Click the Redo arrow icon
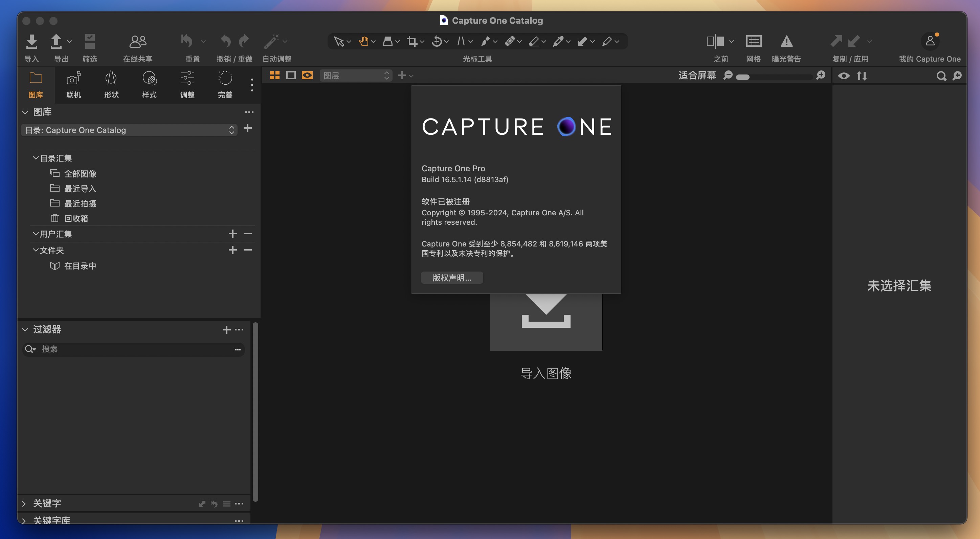980x539 pixels. pyautogui.click(x=244, y=41)
